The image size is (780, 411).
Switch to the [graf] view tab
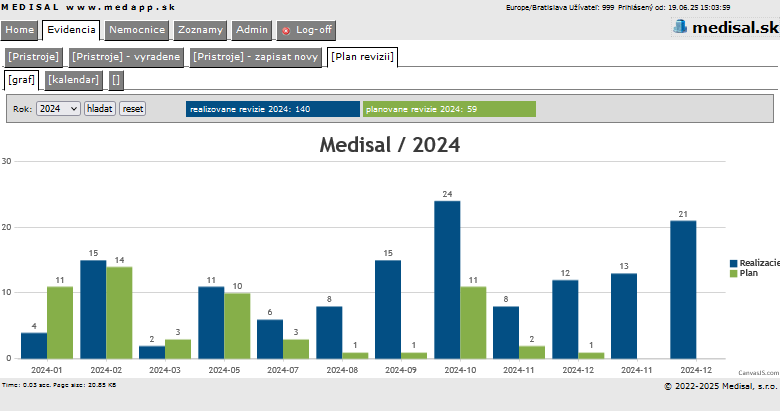[x=21, y=80]
